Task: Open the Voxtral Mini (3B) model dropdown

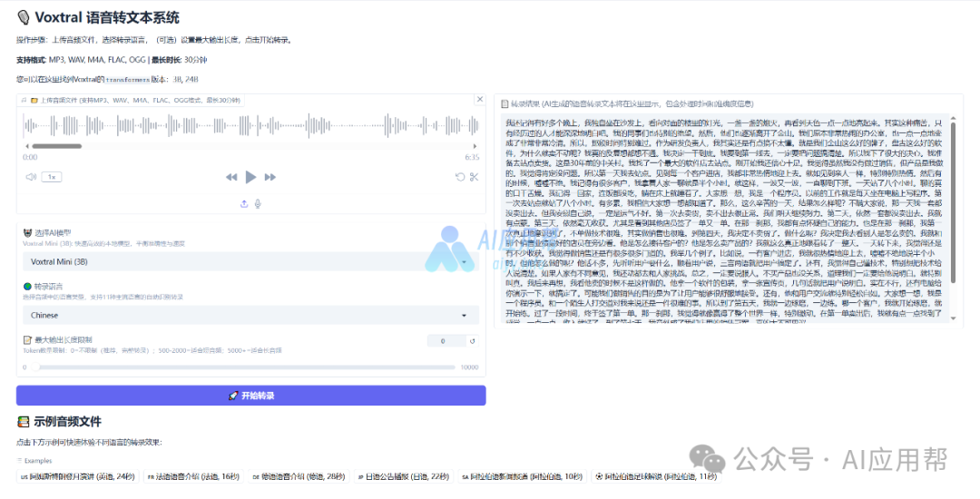Action: pyautogui.click(x=250, y=261)
